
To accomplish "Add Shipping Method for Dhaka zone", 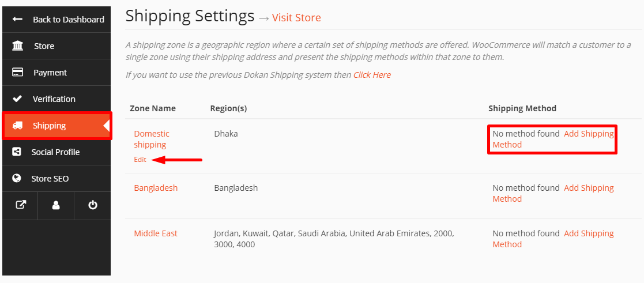I will pos(588,134).
